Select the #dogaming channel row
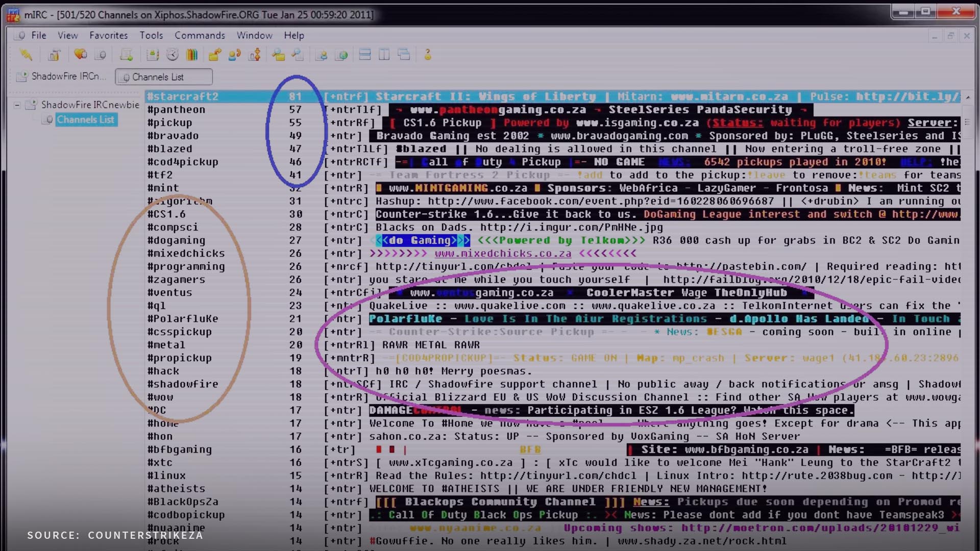980x551 pixels. 553,240
